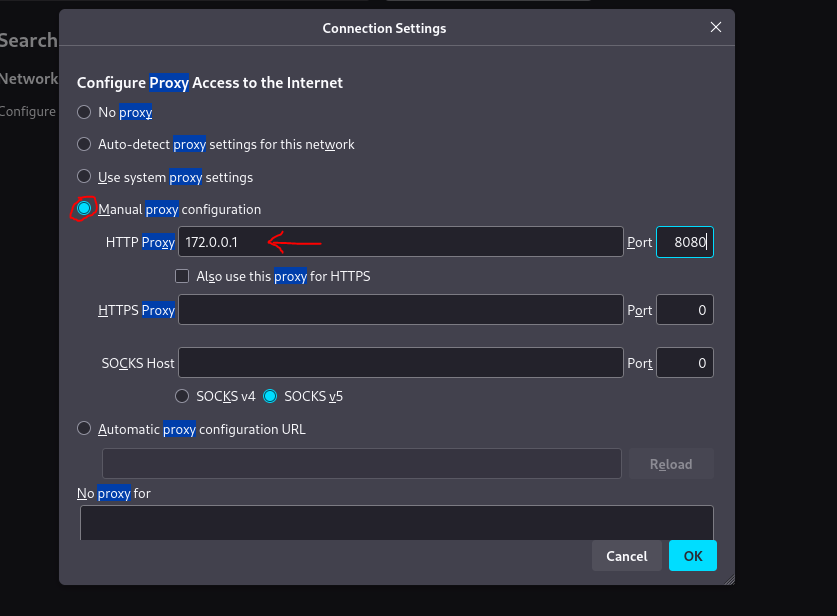837x616 pixels.
Task: Click the HTTPS Proxy port field
Action: (684, 310)
